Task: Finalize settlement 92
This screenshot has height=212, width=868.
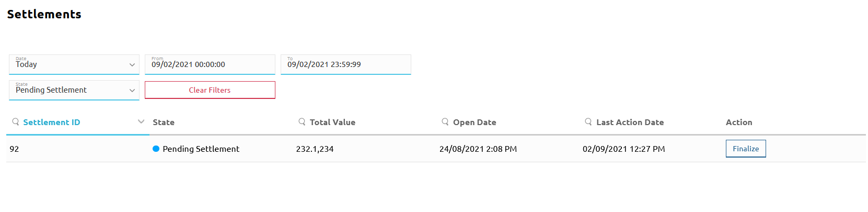Action: tap(746, 149)
